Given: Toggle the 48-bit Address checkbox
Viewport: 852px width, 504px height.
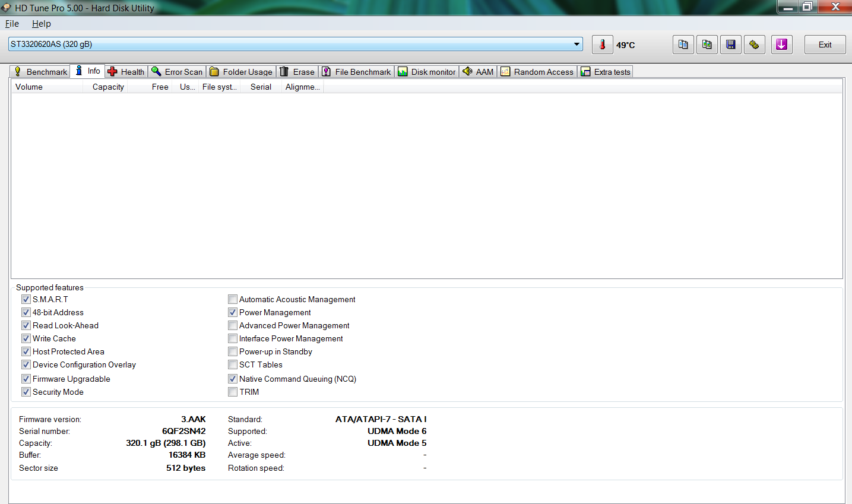Looking at the screenshot, I should (x=26, y=312).
